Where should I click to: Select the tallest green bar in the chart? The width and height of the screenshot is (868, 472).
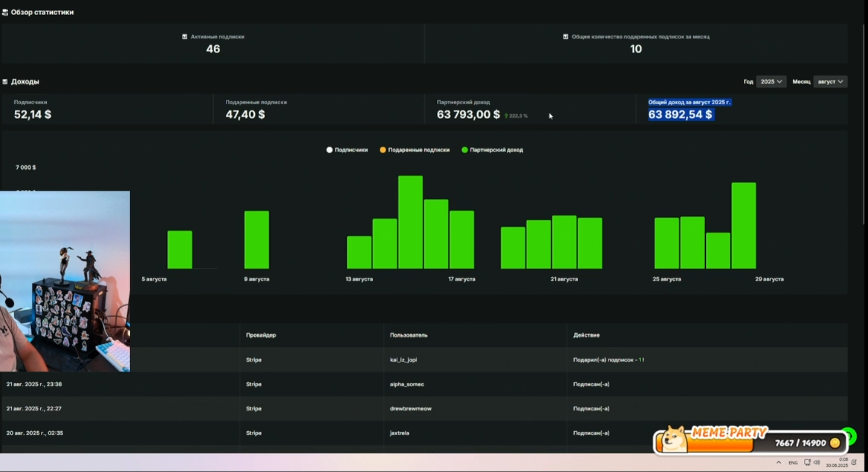pyautogui.click(x=410, y=222)
